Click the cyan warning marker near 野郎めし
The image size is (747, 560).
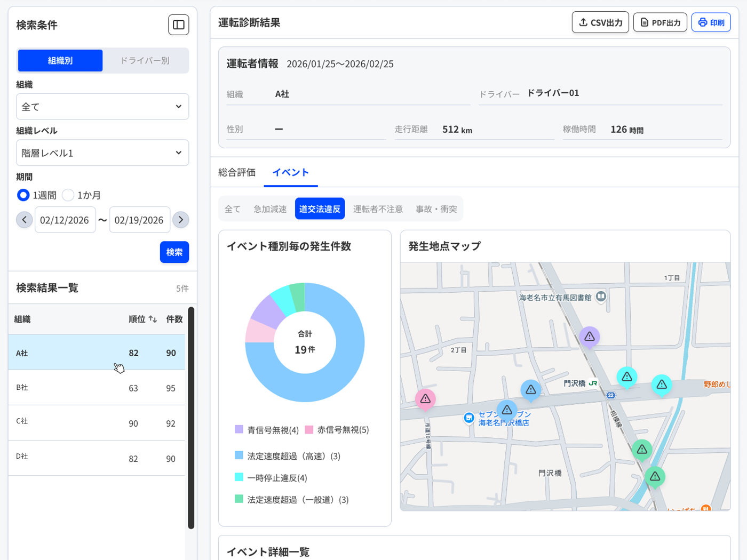pos(662,385)
